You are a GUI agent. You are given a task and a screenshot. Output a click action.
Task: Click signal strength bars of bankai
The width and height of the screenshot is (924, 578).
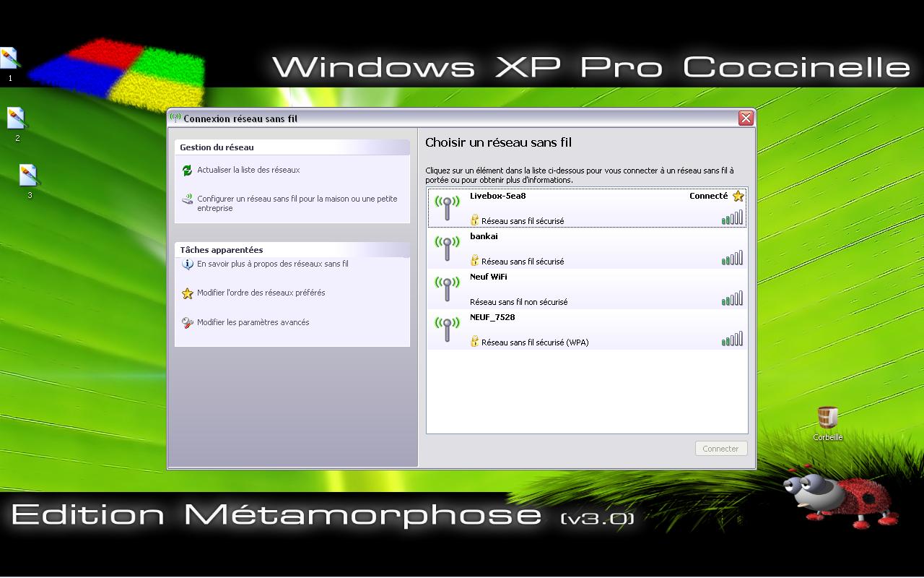732,258
